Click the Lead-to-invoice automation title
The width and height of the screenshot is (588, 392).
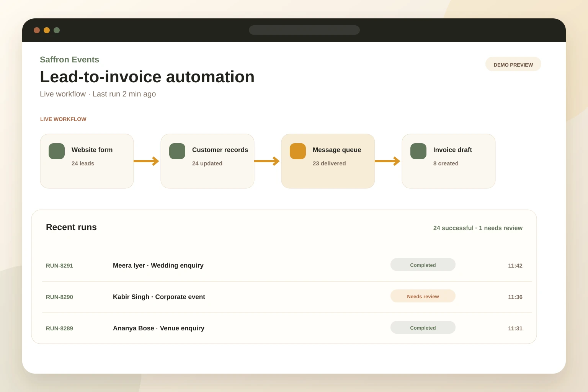click(147, 77)
